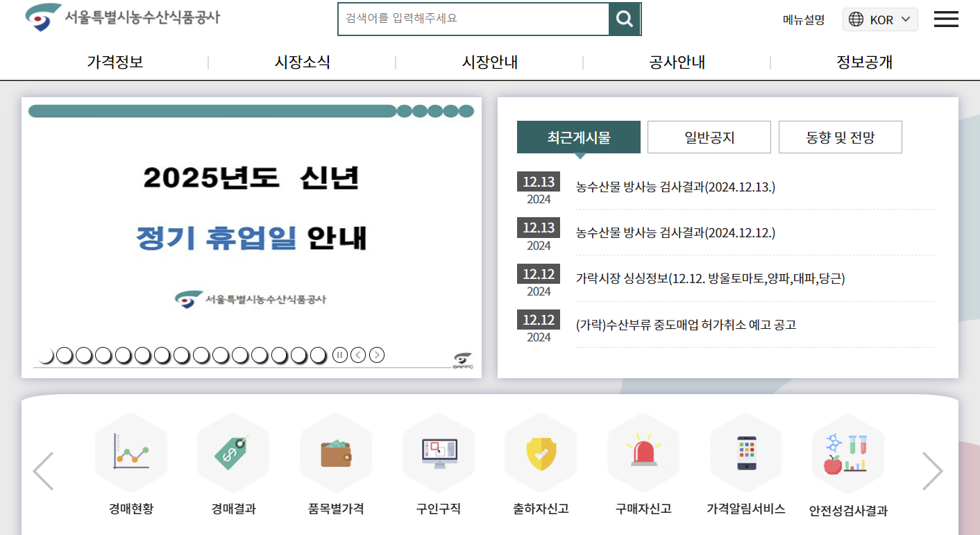Open the 경매결과 price tag icon
This screenshot has width=980, height=535.
(233, 452)
